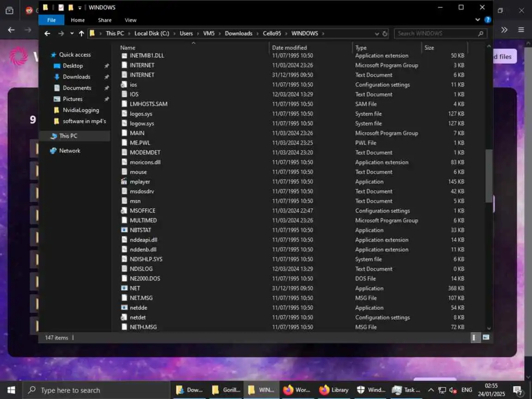532x399 pixels.
Task: Show hidden system tray icons
Action: [x=431, y=390]
